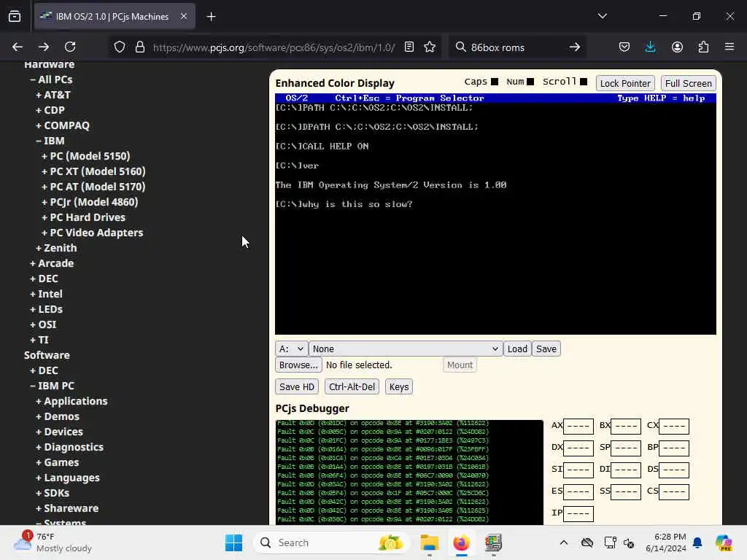
Task: Open the list all tabs chevron
Action: [x=602, y=16]
